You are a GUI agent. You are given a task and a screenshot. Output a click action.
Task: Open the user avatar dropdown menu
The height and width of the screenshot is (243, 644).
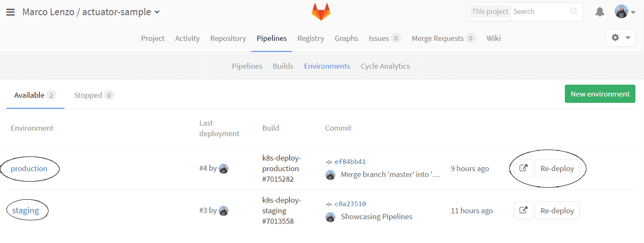[x=625, y=12]
